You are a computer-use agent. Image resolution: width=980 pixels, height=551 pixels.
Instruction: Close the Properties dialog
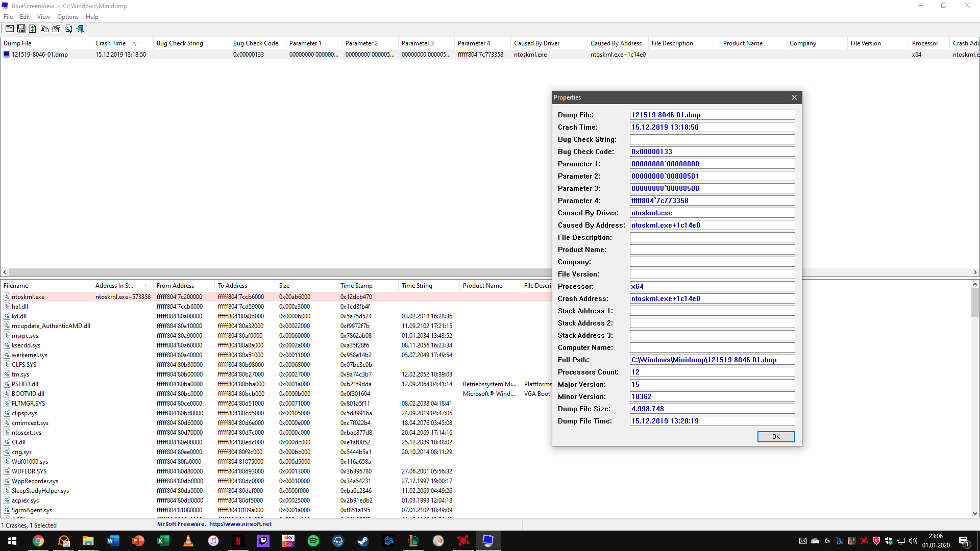click(794, 97)
